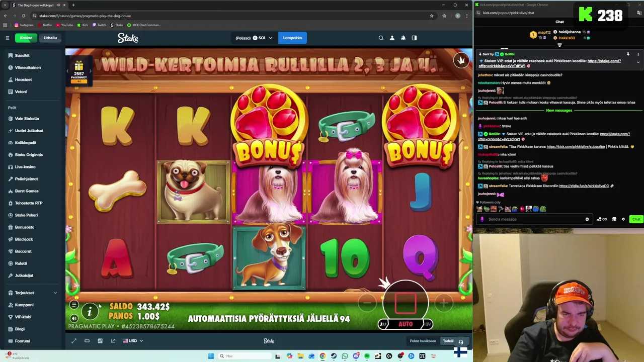Open the Windows Start menu

pos(211,356)
